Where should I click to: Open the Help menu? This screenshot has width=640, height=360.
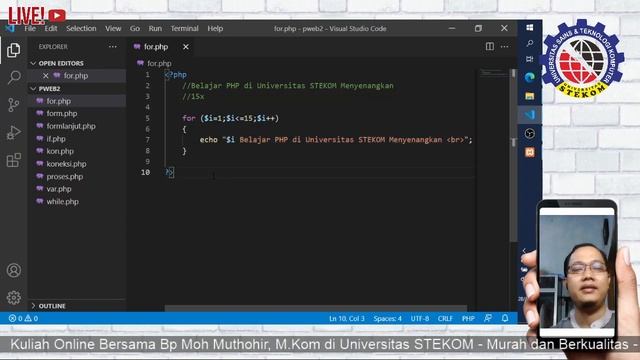click(215, 29)
